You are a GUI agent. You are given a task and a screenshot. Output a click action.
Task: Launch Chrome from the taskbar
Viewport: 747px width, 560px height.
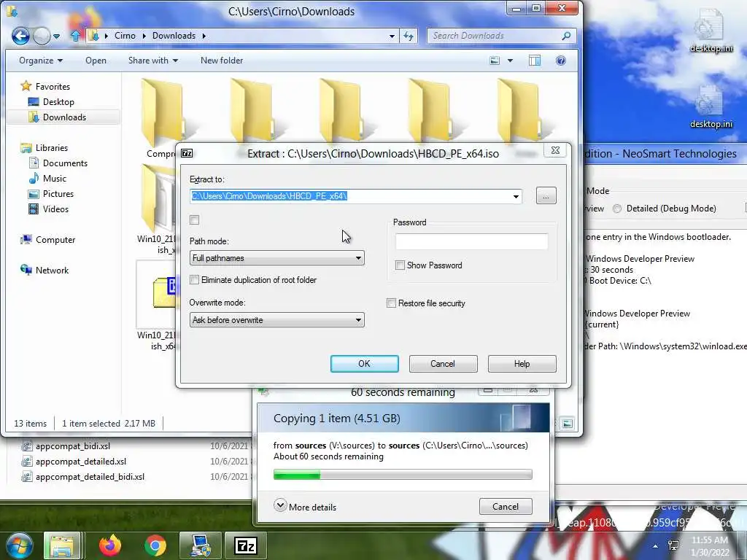coord(155,545)
